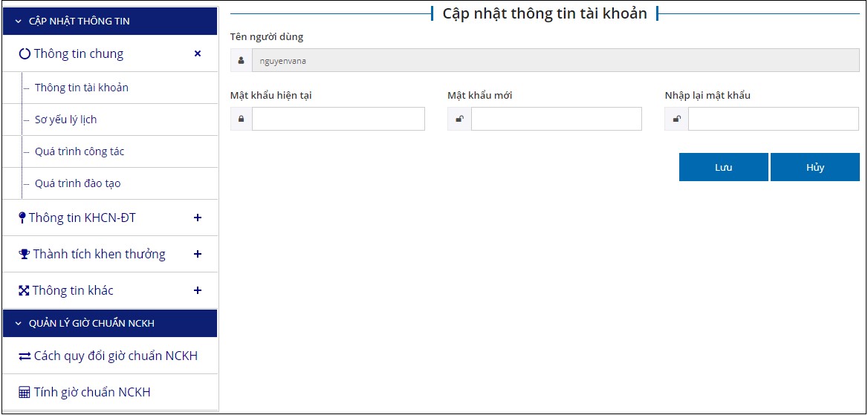The image size is (868, 415).
Task: Open Tính giờ chuẩn NCKH
Action: pos(92,392)
